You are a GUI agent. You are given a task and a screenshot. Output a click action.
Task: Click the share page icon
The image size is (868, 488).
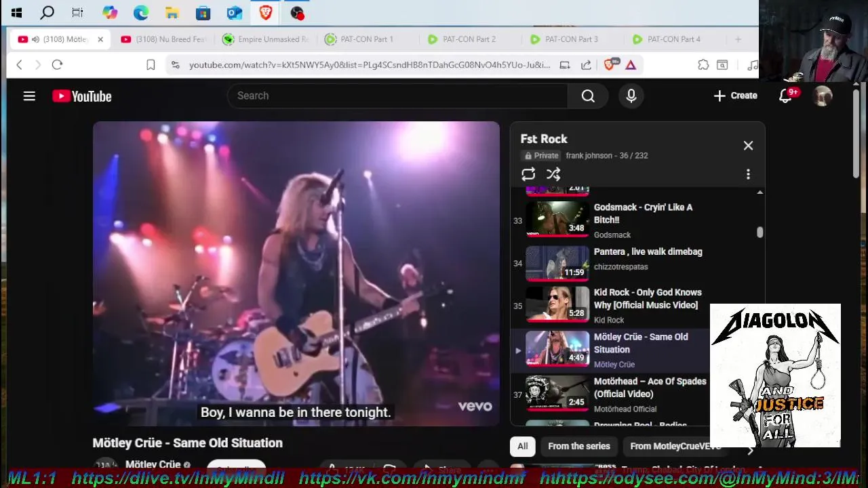(586, 65)
